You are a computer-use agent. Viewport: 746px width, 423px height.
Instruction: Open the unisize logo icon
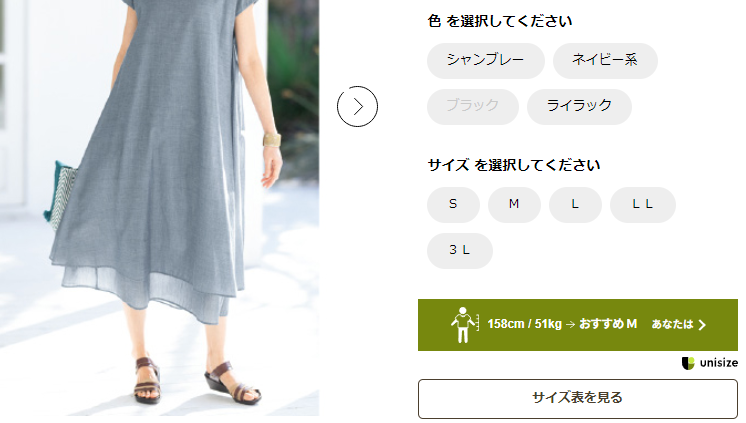point(688,363)
